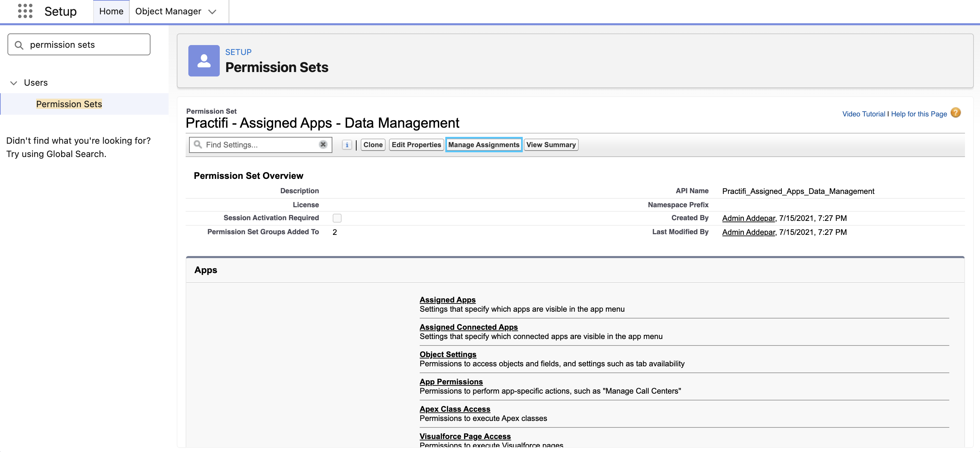Open the Assigned Connected Apps link
The width and height of the screenshot is (980, 452).
(469, 327)
